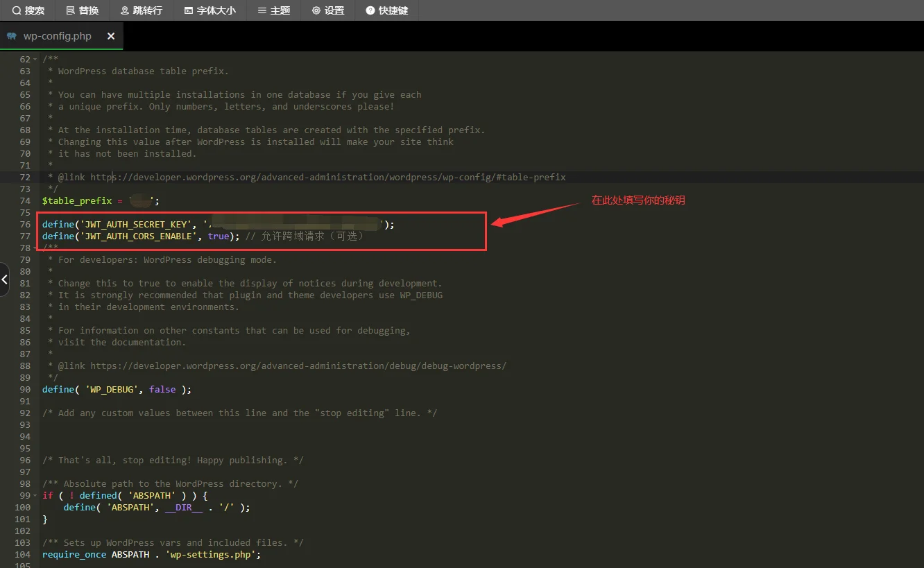Viewport: 924px width, 568px height.
Task: Collapse the comment block at line 78
Action: [x=35, y=248]
